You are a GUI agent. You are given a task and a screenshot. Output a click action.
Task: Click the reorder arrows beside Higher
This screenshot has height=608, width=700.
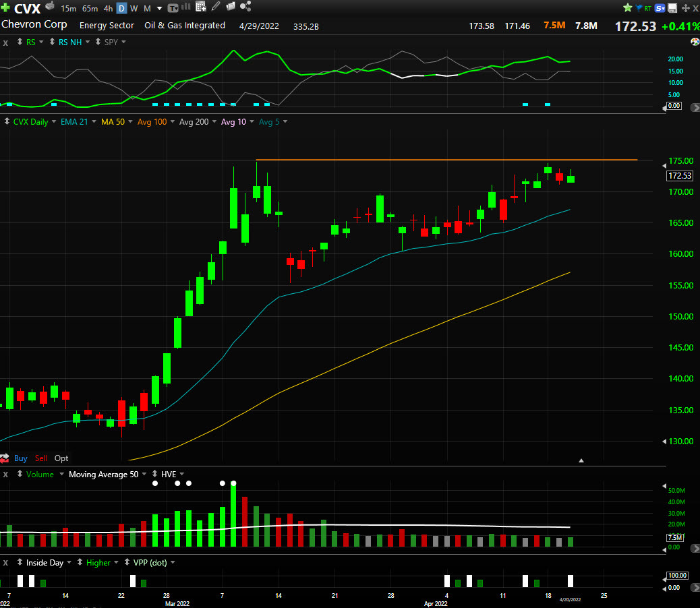pos(80,562)
